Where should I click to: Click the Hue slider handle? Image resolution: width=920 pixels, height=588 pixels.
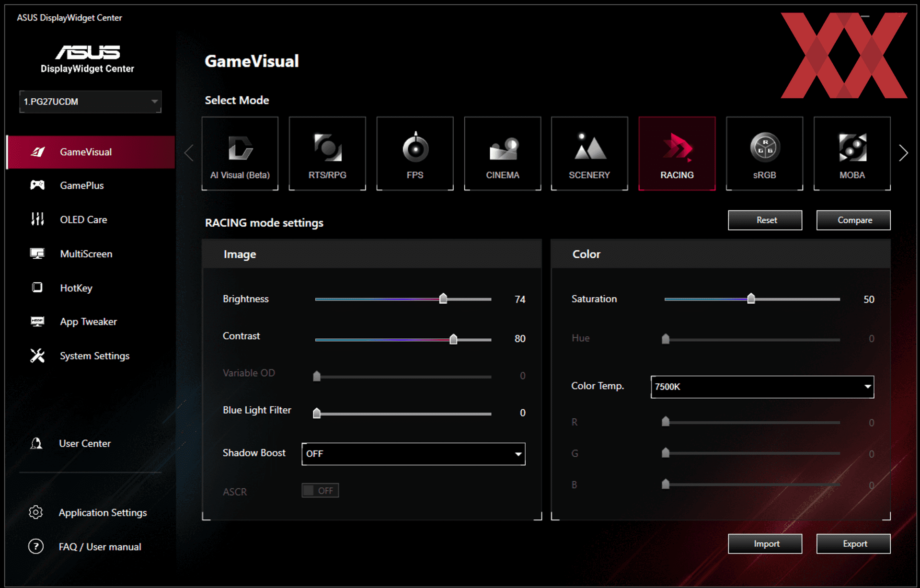point(666,339)
